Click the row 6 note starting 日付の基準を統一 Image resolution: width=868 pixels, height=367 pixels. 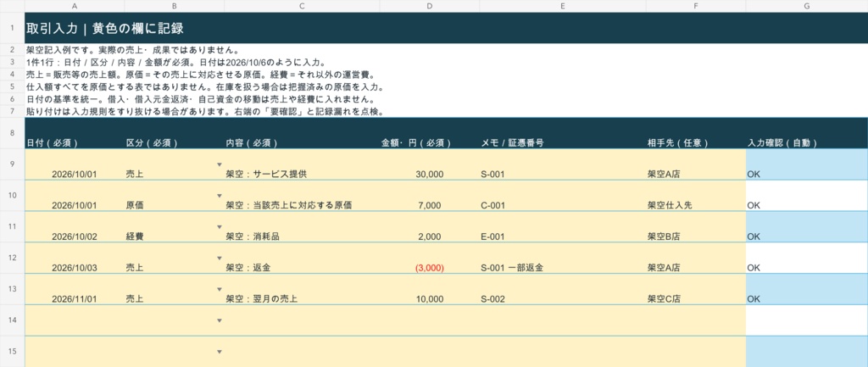[x=202, y=100]
